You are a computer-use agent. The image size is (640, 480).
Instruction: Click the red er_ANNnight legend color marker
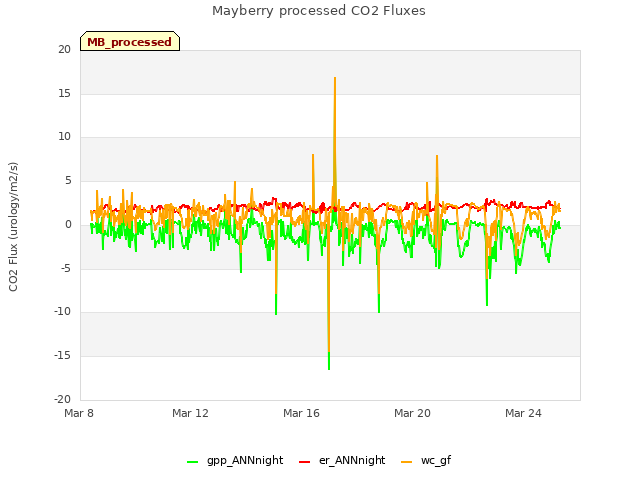(304, 462)
